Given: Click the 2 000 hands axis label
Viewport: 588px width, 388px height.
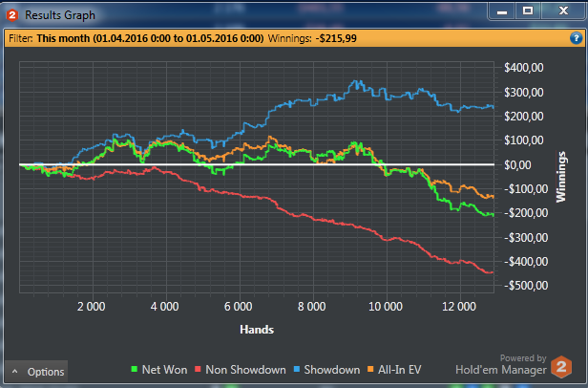Looking at the screenshot, I should coord(91,307).
